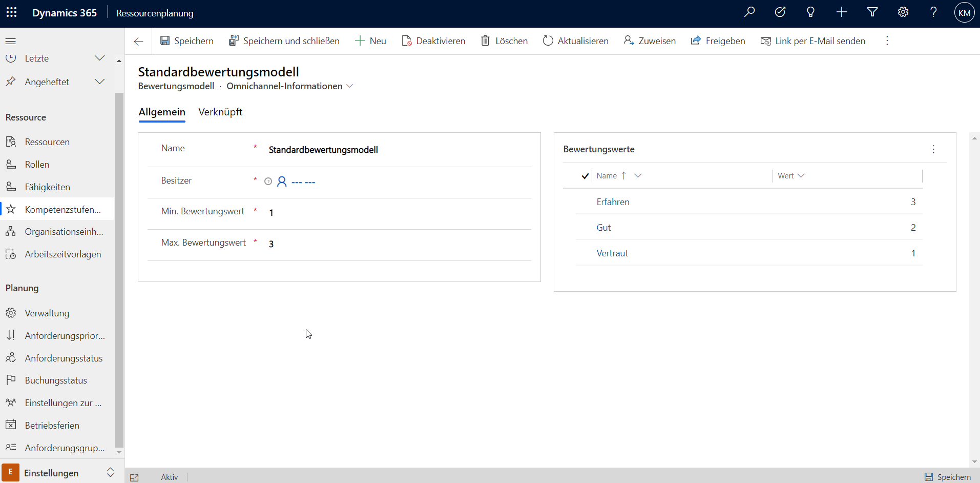This screenshot has height=483, width=980.
Task: Collapse the hamburger navigation menu
Action: [x=11, y=41]
